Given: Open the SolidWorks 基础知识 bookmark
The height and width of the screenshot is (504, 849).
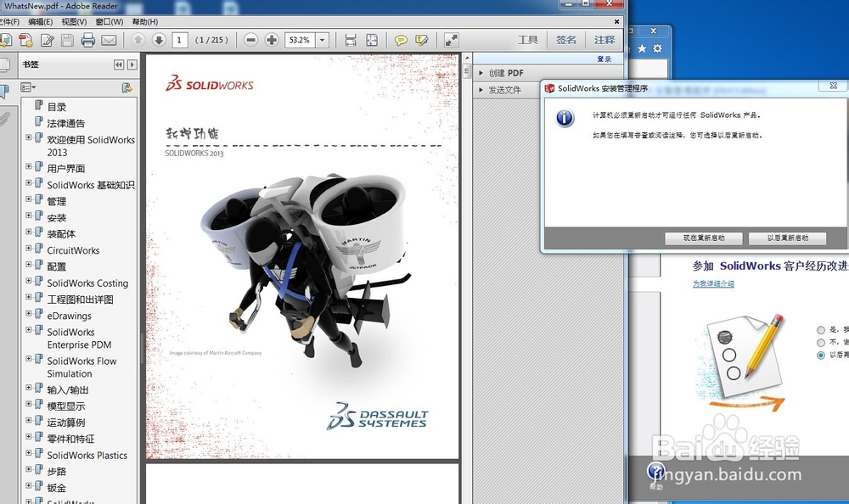Looking at the screenshot, I should coord(91,185).
